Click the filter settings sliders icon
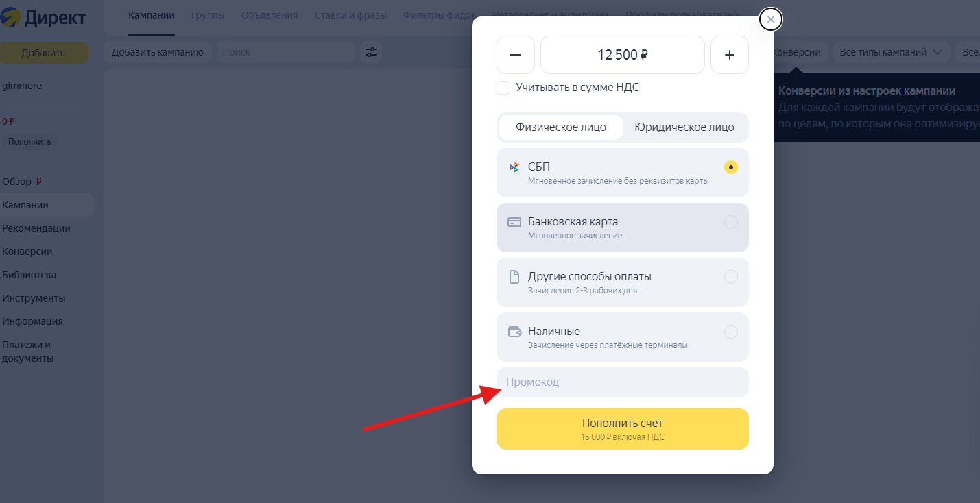Viewport: 980px width, 503px height. coord(371,52)
